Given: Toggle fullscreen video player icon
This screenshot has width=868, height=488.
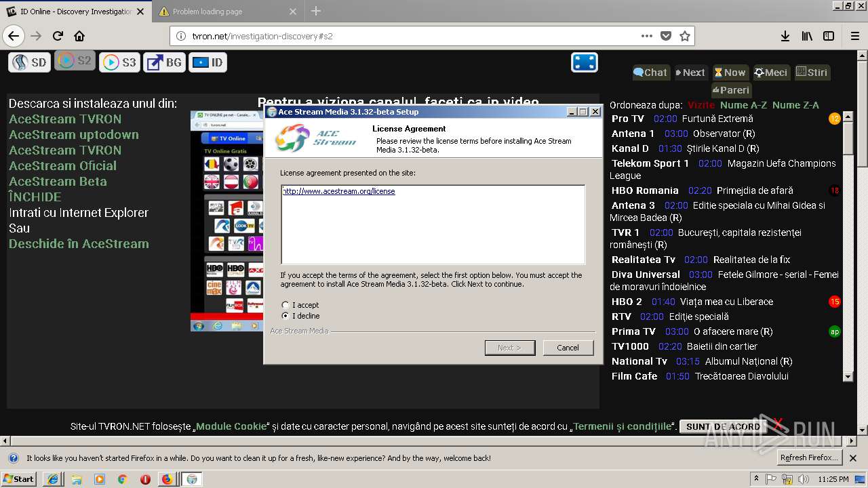Looking at the screenshot, I should (585, 62).
